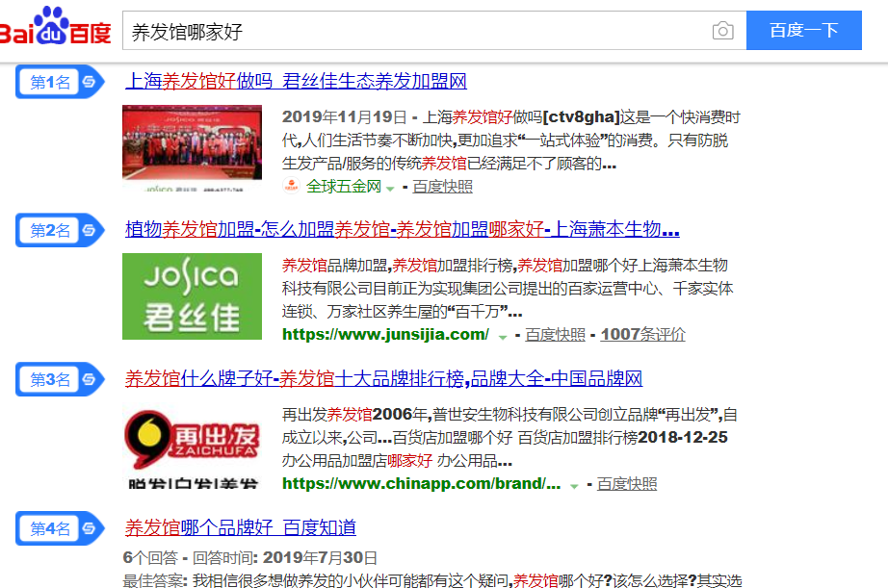Click the 全球五金网 site favicon
Image resolution: width=888 pixels, height=588 pixels.
pos(291,186)
